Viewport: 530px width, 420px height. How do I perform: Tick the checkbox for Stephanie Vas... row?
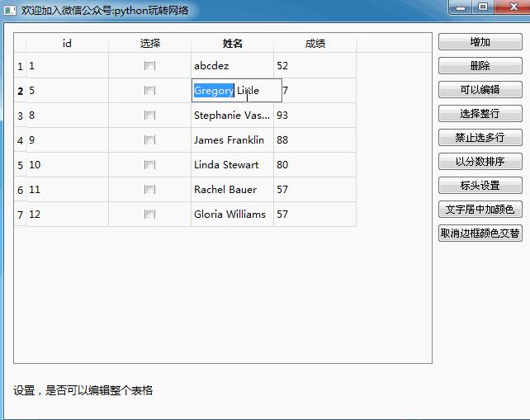click(x=149, y=116)
